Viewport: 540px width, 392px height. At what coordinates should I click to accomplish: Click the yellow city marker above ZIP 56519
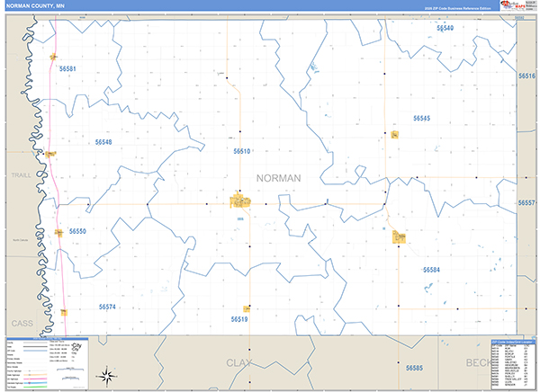247,308
